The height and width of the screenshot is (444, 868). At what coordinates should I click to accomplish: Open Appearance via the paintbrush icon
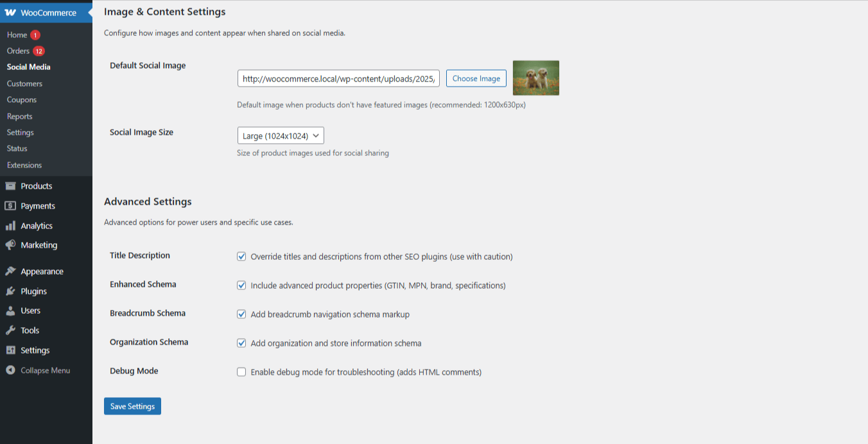point(10,271)
